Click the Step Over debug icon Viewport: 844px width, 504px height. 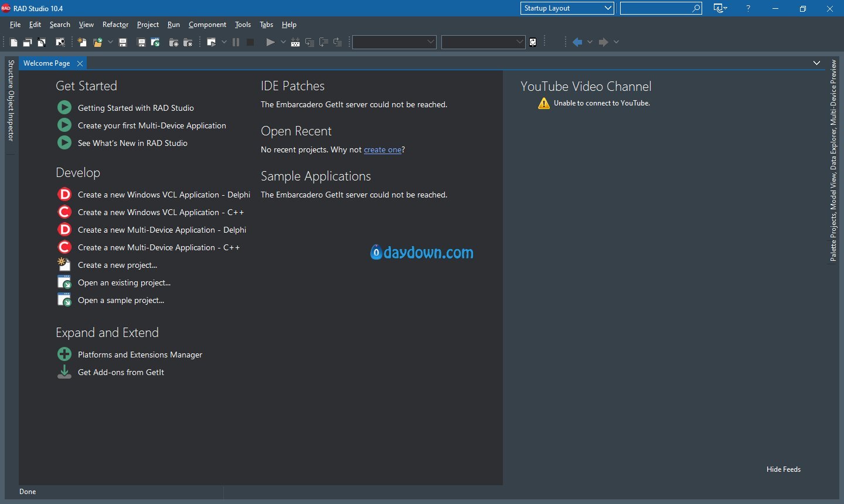coord(324,42)
